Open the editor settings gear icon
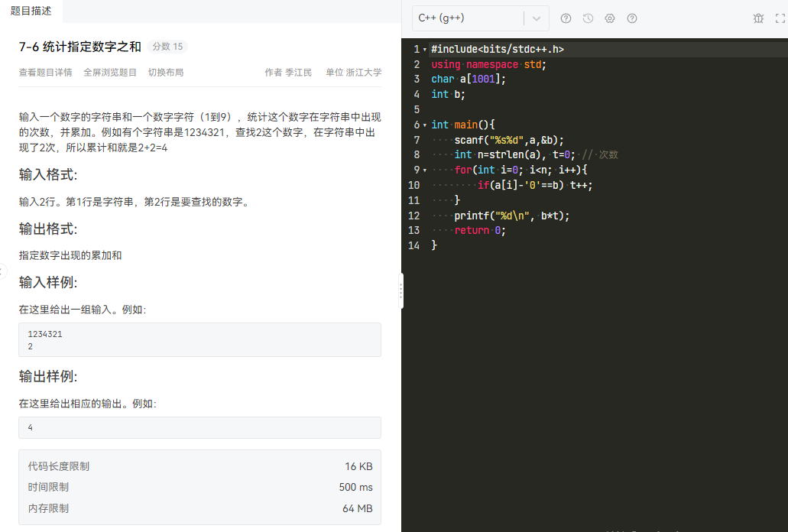This screenshot has width=788, height=532. click(610, 18)
